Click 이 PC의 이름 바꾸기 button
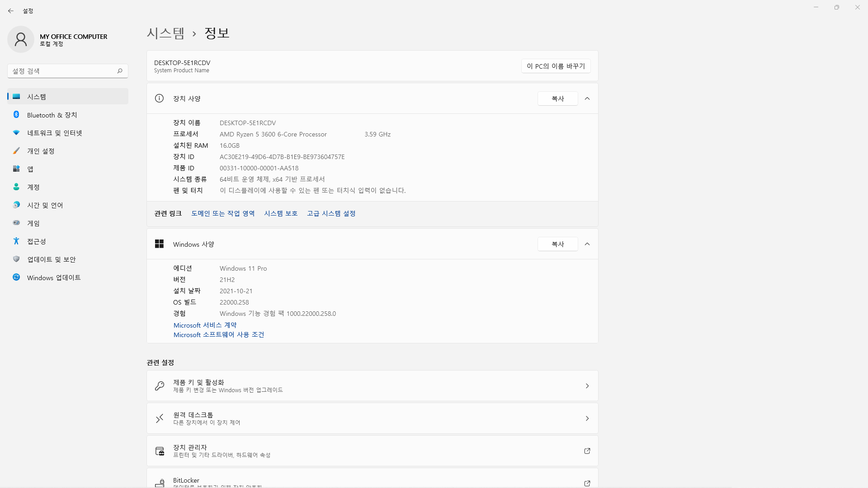 click(x=556, y=66)
